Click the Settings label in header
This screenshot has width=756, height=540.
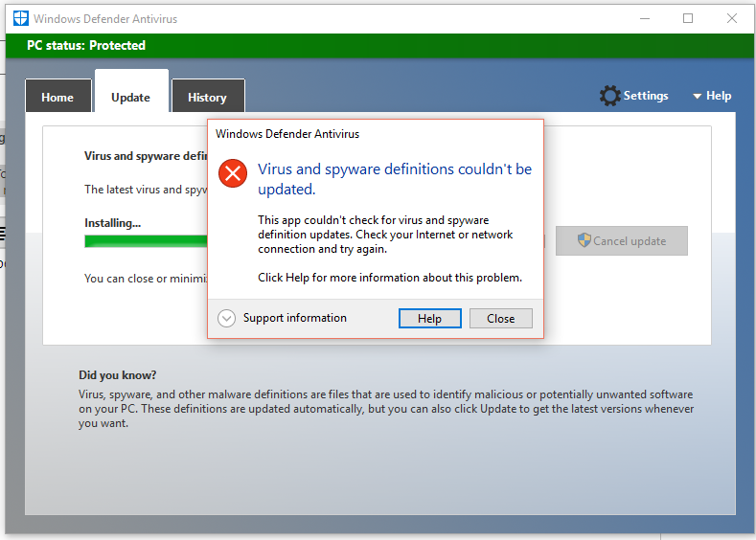[646, 96]
